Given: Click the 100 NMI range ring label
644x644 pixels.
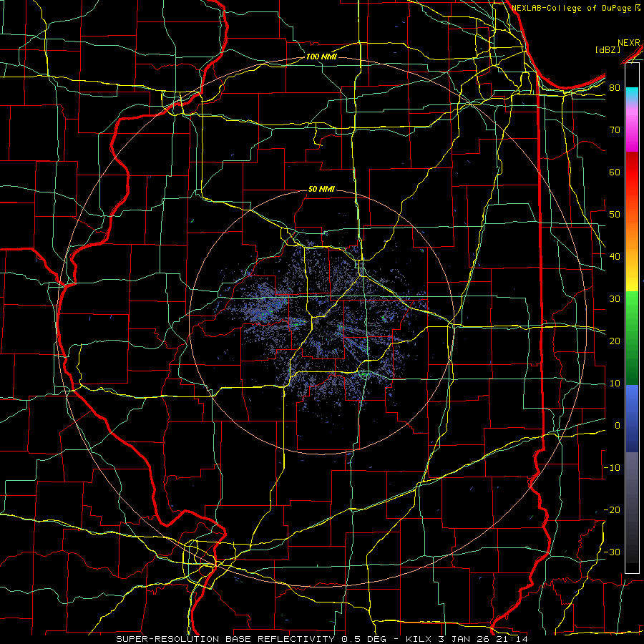Looking at the screenshot, I should [321, 57].
